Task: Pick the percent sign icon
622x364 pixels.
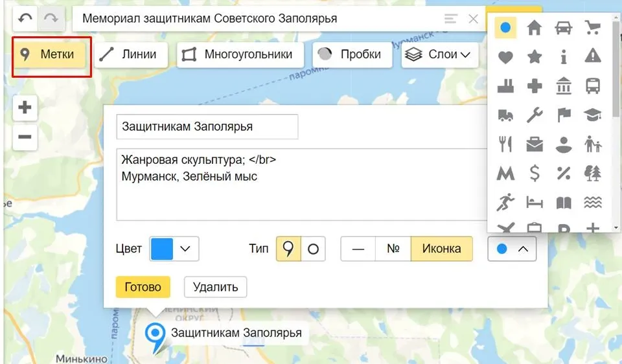Action: click(x=564, y=174)
